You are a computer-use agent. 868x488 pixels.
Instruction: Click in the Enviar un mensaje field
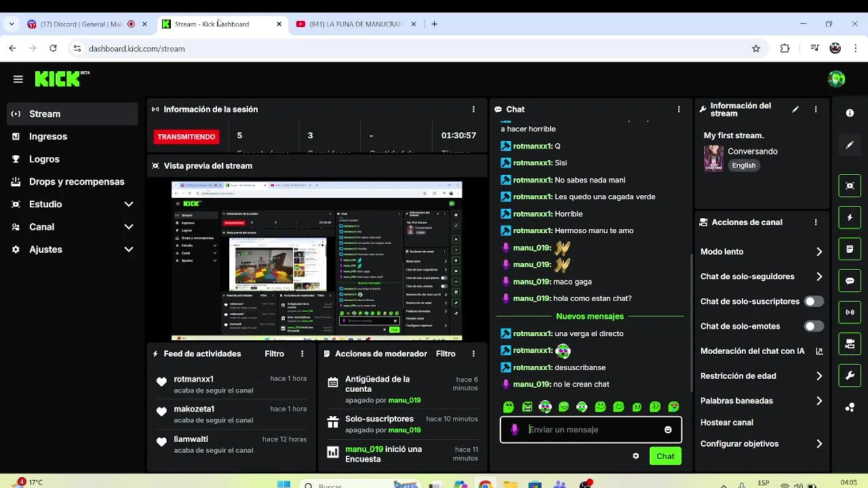tap(591, 430)
